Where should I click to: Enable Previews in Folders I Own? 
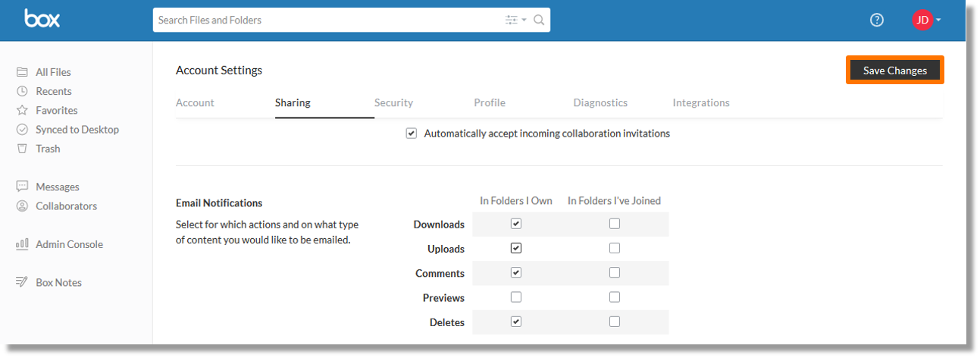(x=516, y=297)
